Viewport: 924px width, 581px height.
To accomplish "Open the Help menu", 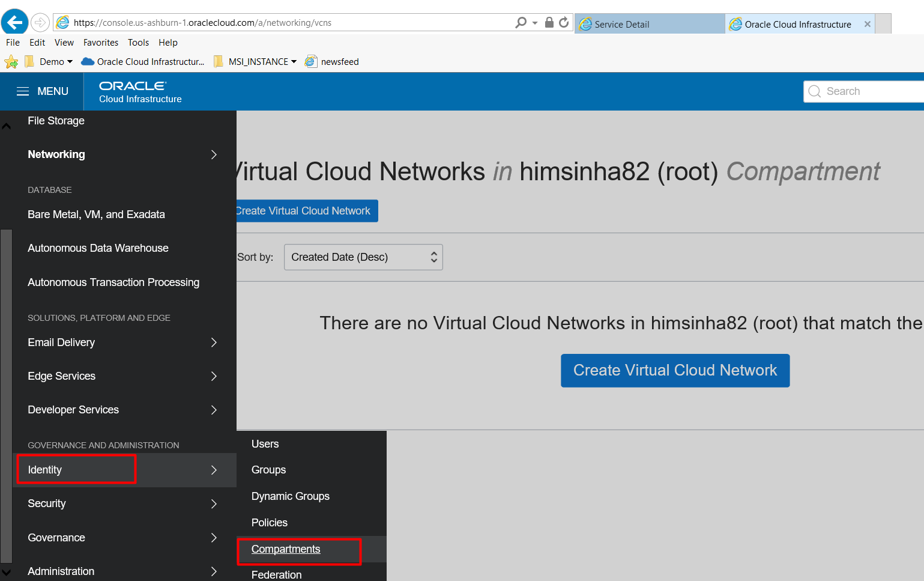I will pyautogui.click(x=168, y=43).
